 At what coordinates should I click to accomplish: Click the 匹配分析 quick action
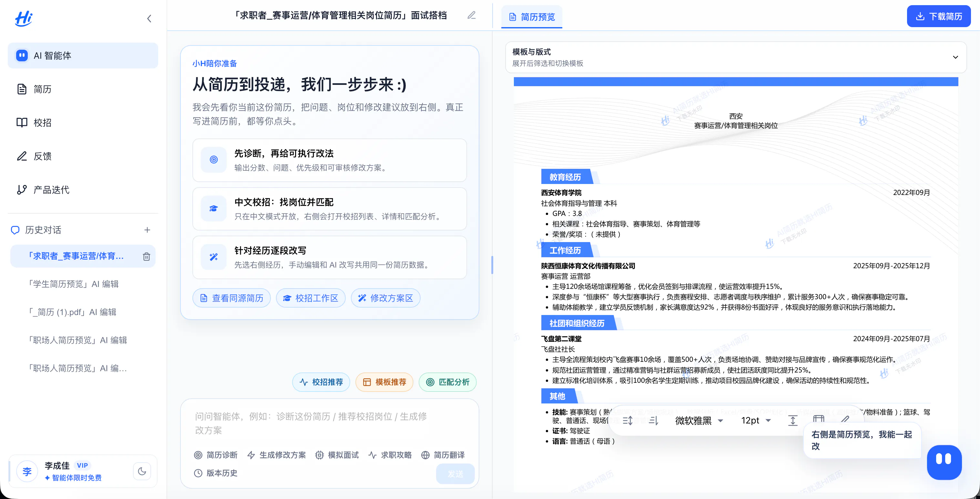tap(447, 382)
